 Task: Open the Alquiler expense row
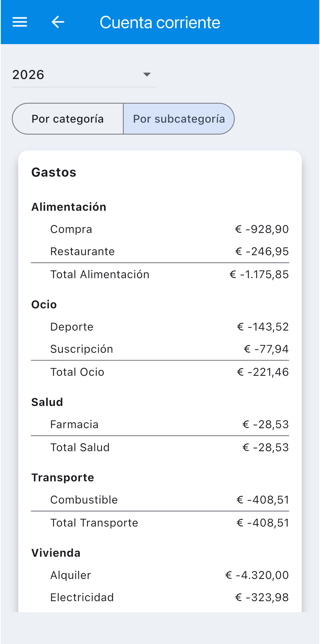point(160,575)
